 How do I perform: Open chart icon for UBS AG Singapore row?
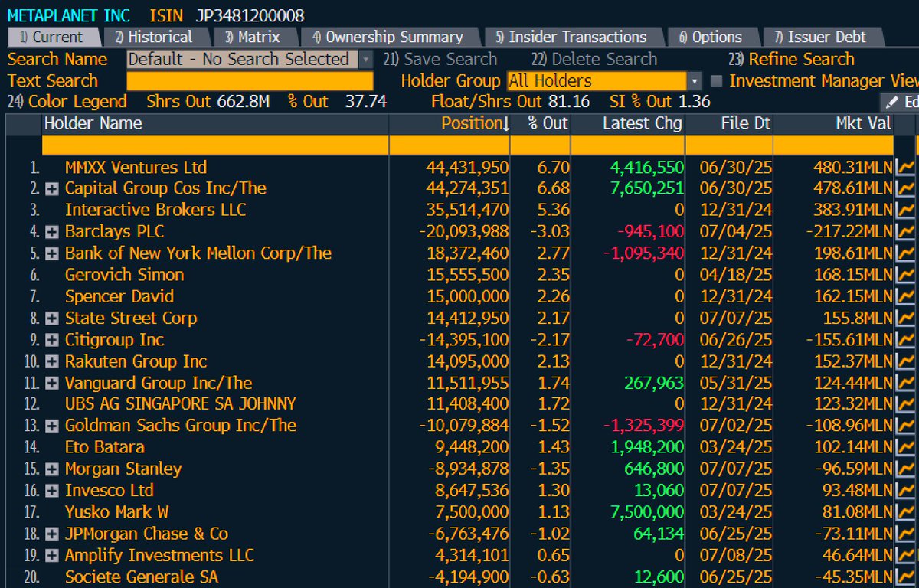pyautogui.click(x=904, y=403)
